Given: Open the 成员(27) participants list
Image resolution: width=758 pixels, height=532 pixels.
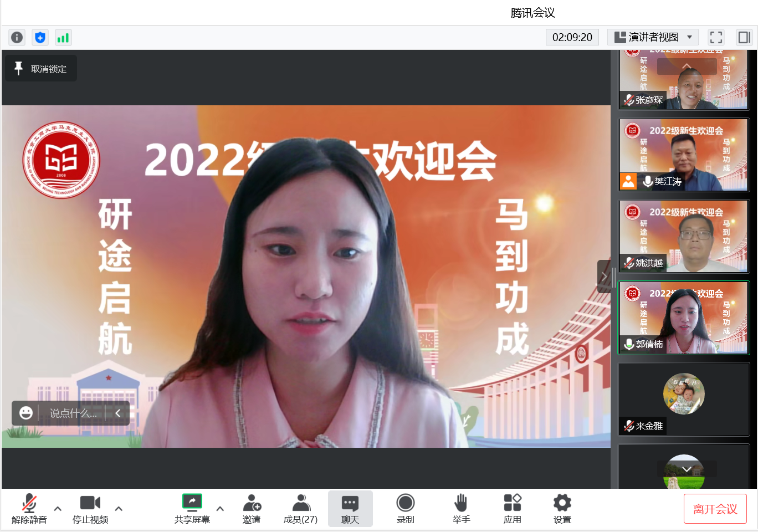Looking at the screenshot, I should tap(300, 509).
